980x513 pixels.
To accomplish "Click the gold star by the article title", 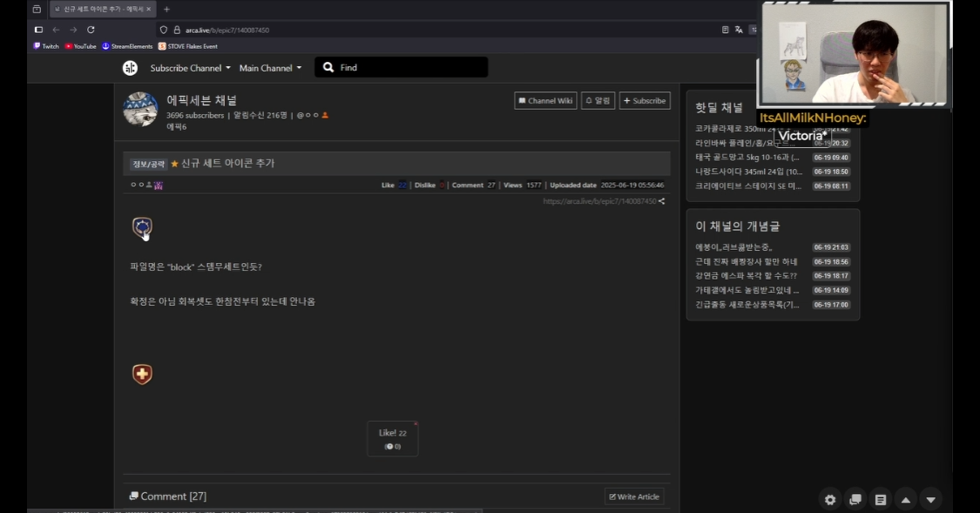I will pos(174,164).
